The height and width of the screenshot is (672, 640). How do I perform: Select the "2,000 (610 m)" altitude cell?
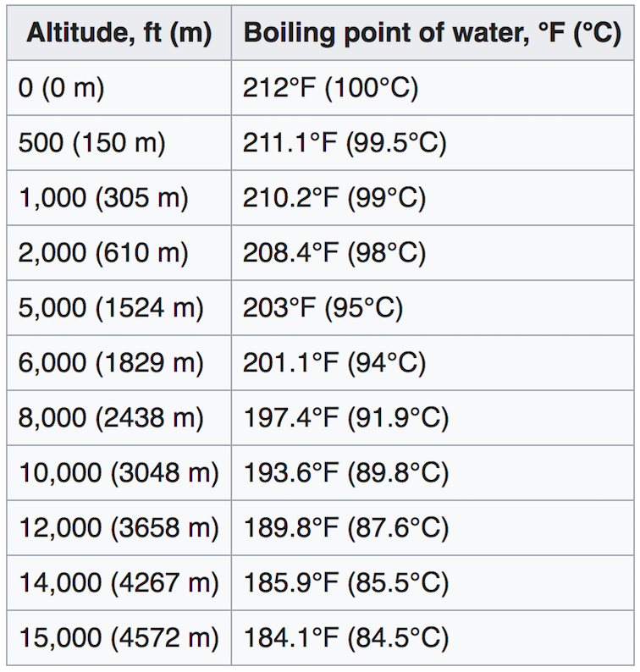[102, 253]
